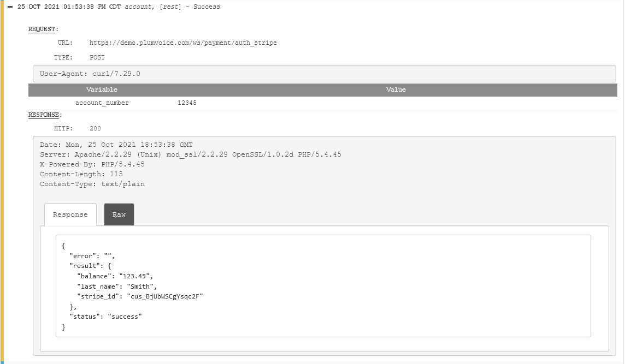
Task: Click the HTTP status code 200
Action: tap(95, 129)
